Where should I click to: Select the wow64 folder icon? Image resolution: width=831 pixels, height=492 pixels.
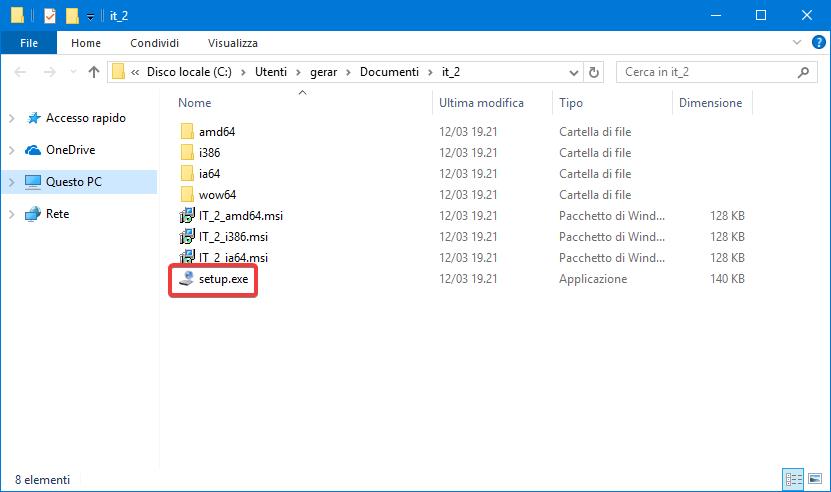coord(187,195)
